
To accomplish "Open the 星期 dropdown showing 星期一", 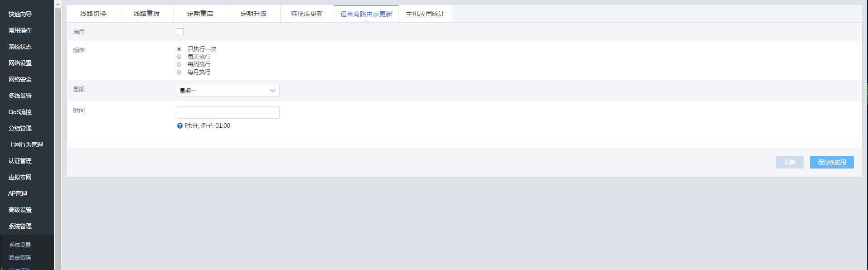I will 228,91.
